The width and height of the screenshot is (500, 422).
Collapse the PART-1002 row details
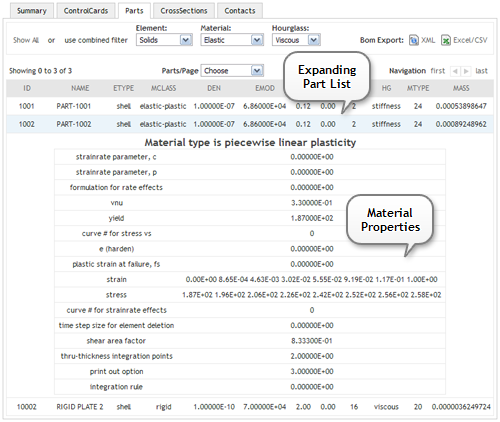pos(250,124)
